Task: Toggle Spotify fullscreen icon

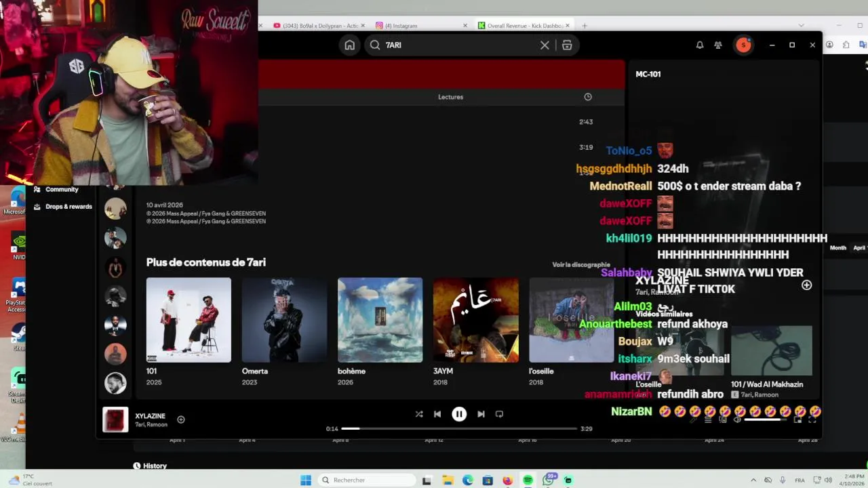Action: [812, 420]
